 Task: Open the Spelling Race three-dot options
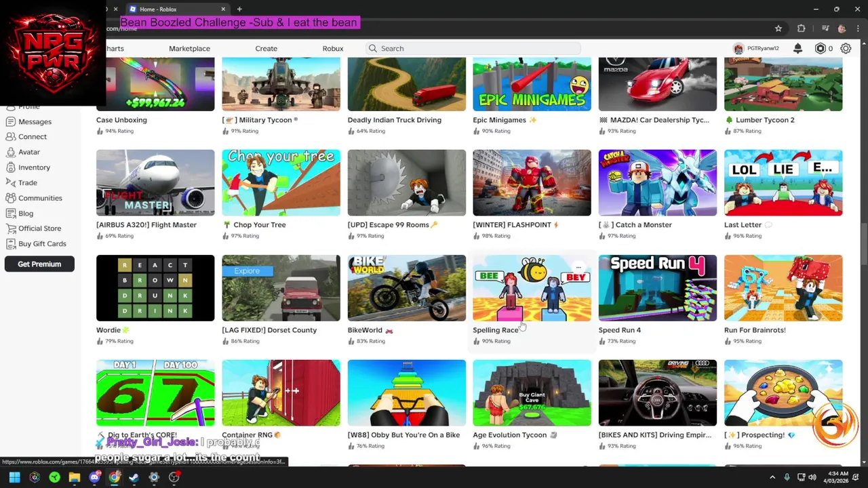coord(578,267)
